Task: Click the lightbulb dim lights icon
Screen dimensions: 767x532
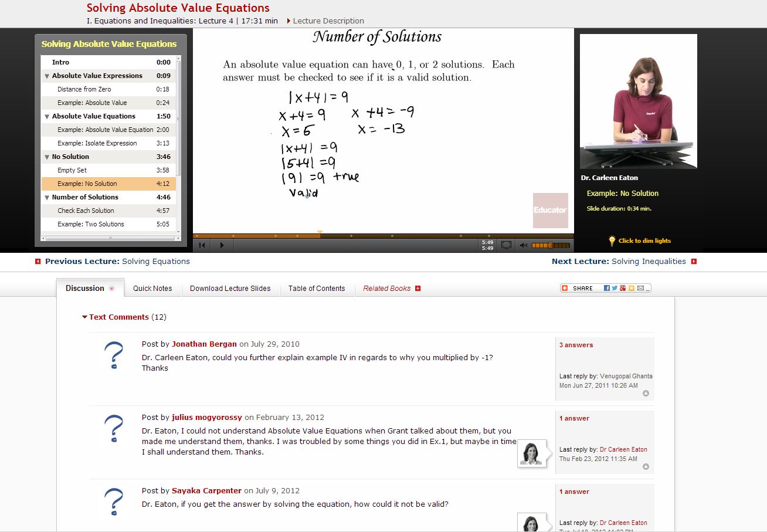Action: point(612,240)
